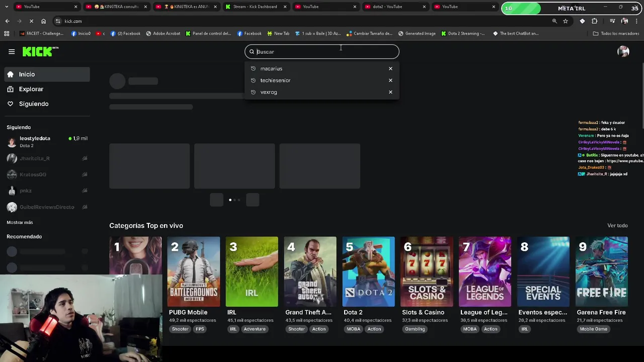This screenshot has width=644, height=362.
Task: Open the media controls playlist icon
Action: [x=612, y=21]
